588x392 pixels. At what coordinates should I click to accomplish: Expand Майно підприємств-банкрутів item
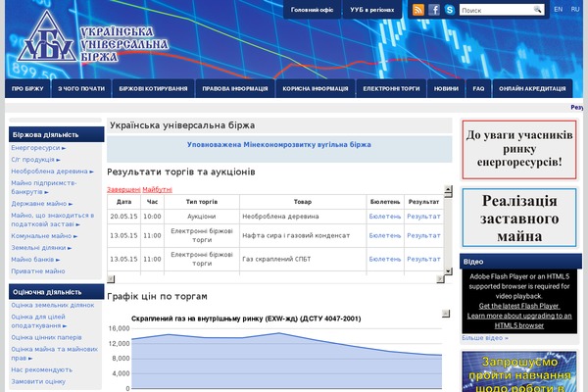pos(43,187)
